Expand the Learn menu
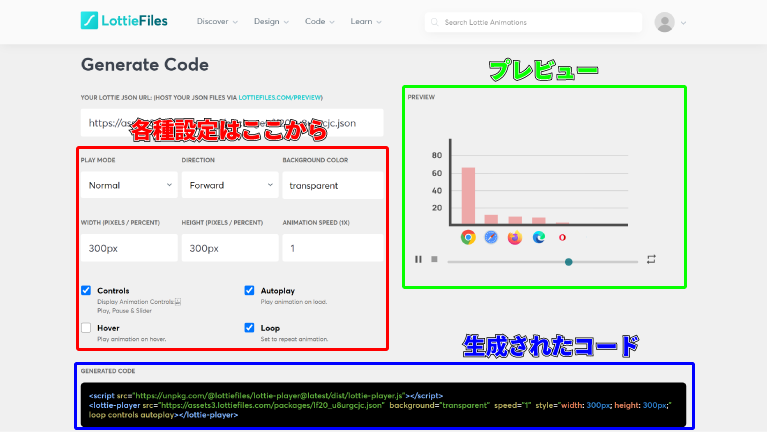767x432 pixels. pyautogui.click(x=366, y=22)
